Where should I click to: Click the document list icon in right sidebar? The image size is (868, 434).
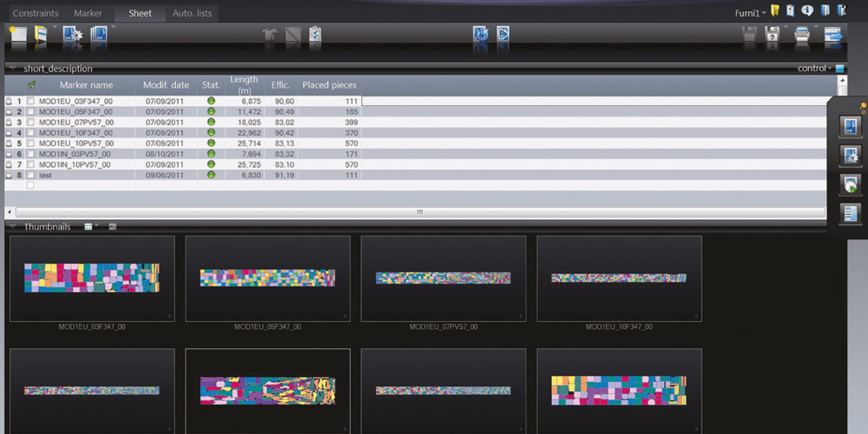[850, 214]
